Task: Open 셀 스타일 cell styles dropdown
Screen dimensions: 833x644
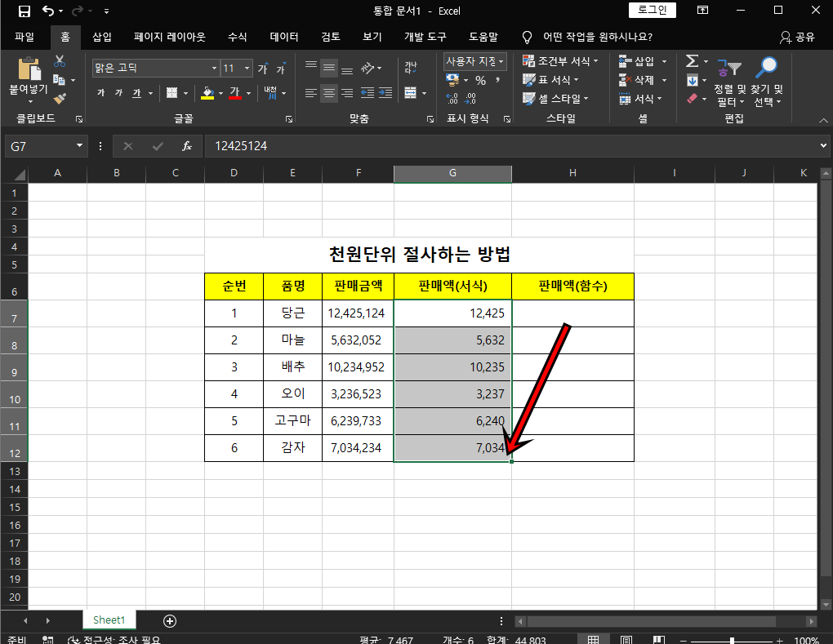Action: pos(555,98)
